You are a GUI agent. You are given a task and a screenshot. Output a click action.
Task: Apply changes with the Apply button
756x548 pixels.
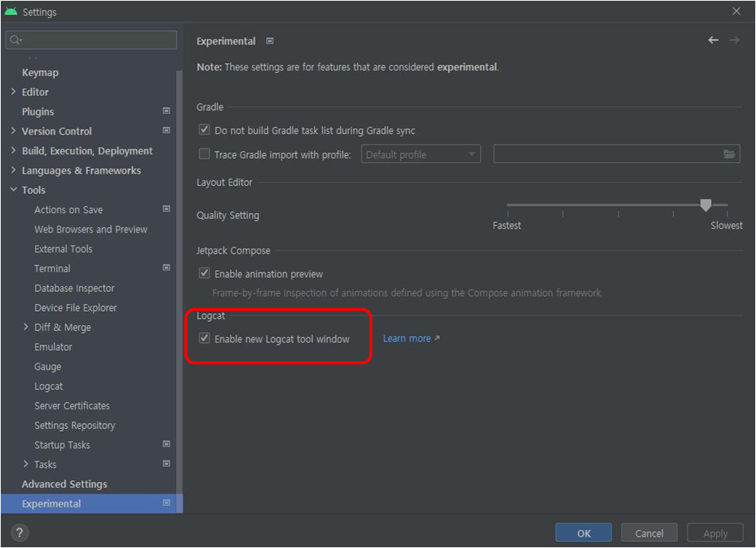714,532
